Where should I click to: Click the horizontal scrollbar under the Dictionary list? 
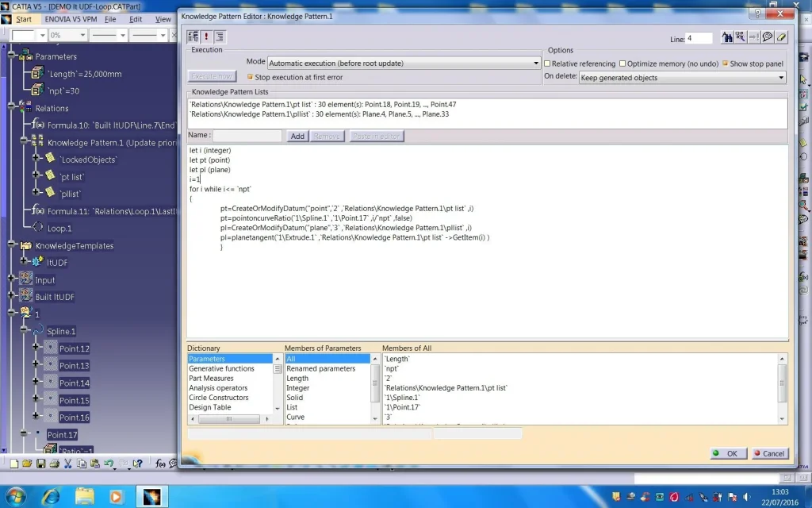229,419
